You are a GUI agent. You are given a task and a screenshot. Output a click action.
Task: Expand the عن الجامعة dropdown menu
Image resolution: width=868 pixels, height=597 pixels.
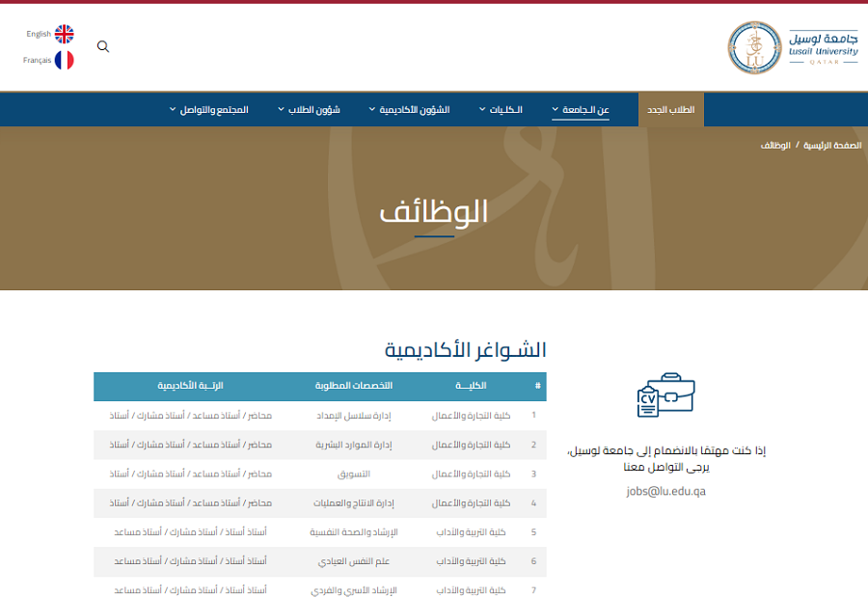pos(581,110)
